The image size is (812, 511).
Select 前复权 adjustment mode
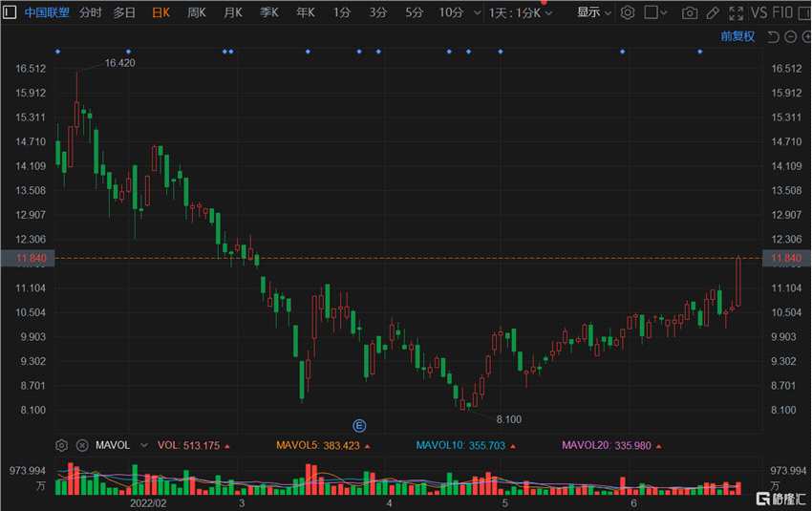pyautogui.click(x=737, y=36)
